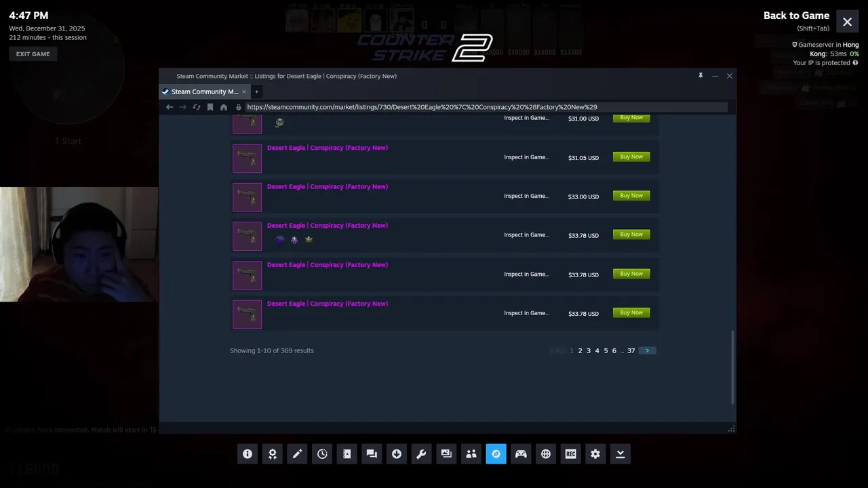Click the $33.00 USD price text
The height and width of the screenshot is (488, 868).
583,197
